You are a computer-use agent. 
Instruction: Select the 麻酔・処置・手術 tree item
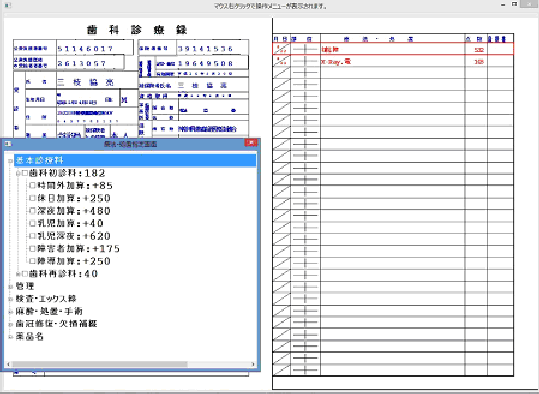coord(49,311)
